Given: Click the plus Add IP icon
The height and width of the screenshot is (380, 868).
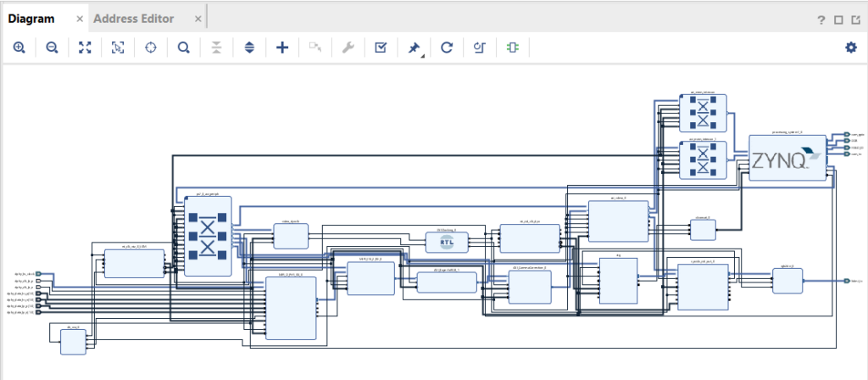Looking at the screenshot, I should [282, 48].
